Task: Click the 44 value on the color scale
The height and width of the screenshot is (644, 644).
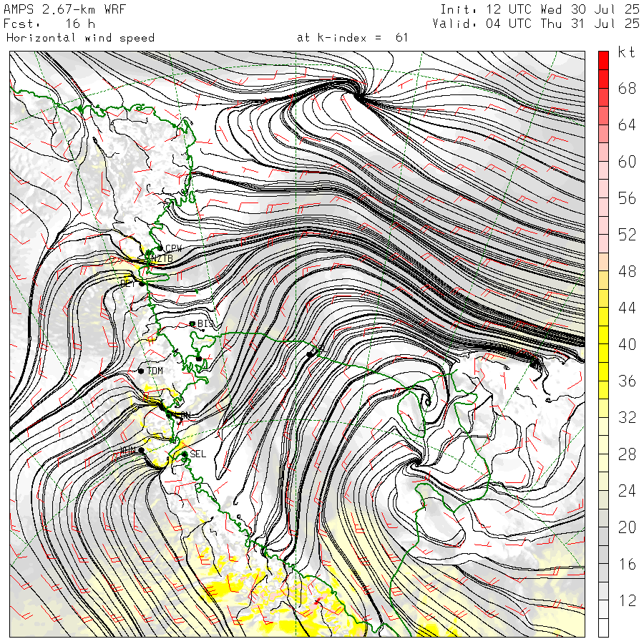Action: 627,308
